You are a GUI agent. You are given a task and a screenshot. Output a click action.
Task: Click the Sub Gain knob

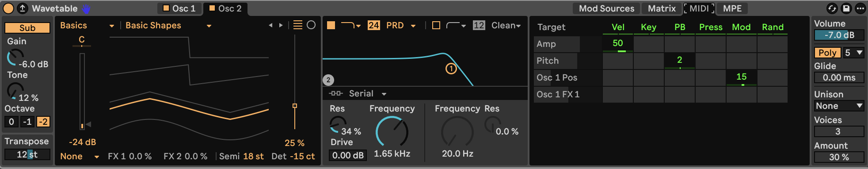click(x=15, y=58)
